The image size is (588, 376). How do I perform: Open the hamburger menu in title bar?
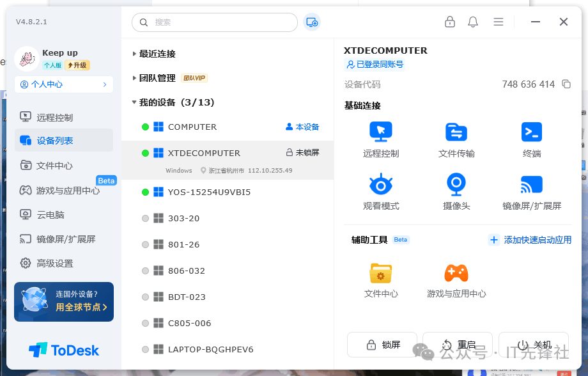click(499, 22)
